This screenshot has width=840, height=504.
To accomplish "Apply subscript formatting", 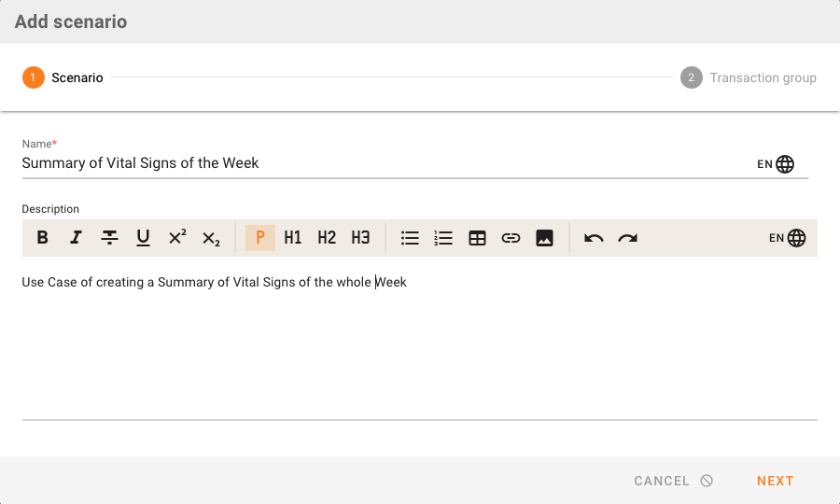I will [x=211, y=238].
